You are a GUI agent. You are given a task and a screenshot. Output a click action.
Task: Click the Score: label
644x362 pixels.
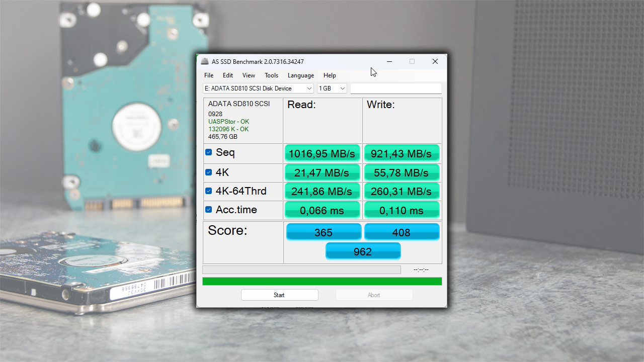228,230
